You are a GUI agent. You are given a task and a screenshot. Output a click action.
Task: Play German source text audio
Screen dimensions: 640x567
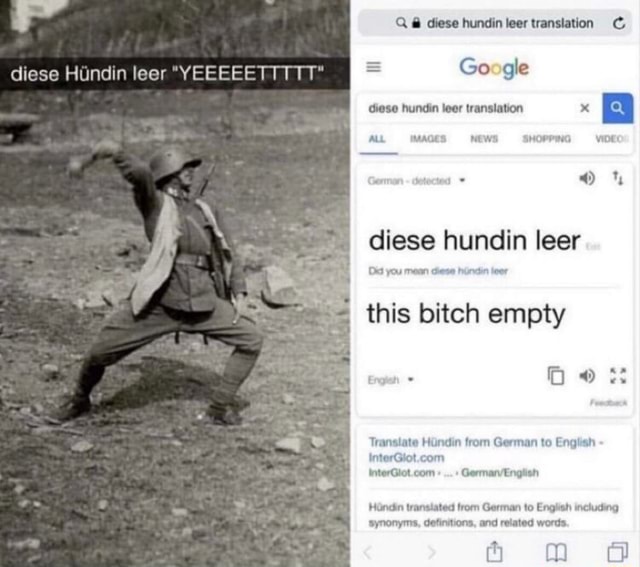pos(587,178)
